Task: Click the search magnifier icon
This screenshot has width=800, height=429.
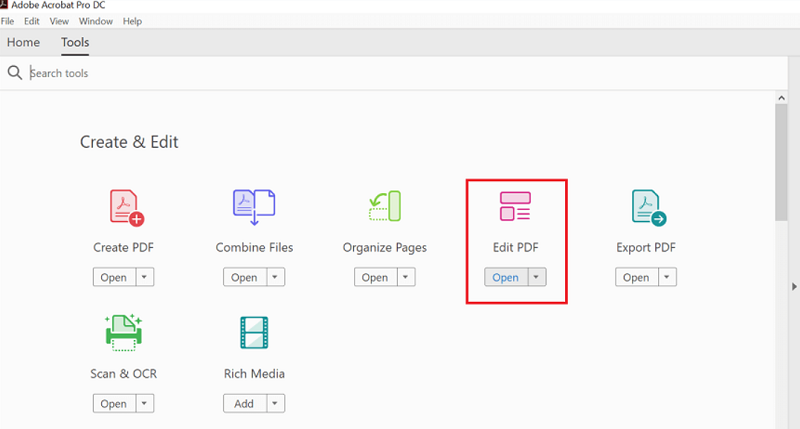Action: [x=15, y=73]
